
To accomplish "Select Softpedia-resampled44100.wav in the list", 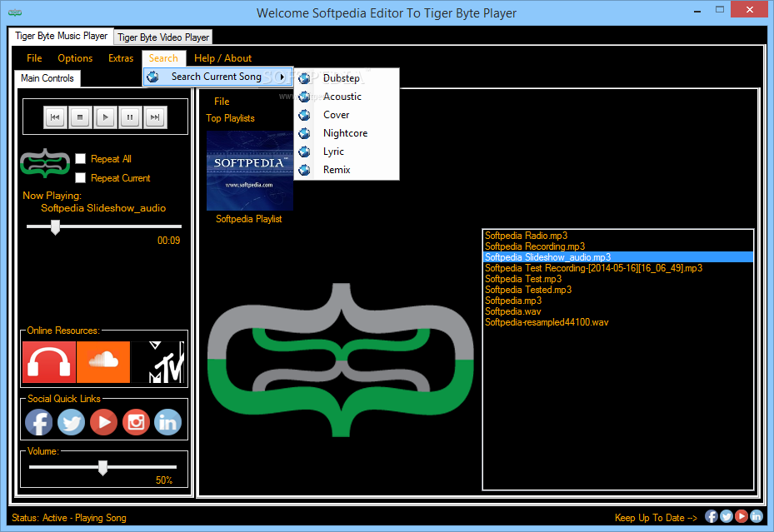I will [618, 322].
